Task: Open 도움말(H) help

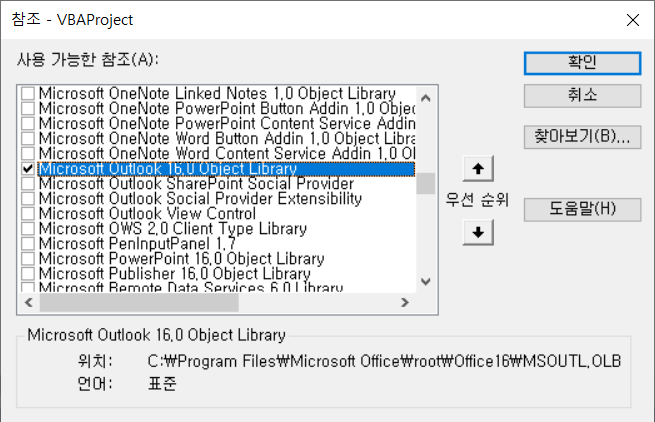Action: point(582,209)
